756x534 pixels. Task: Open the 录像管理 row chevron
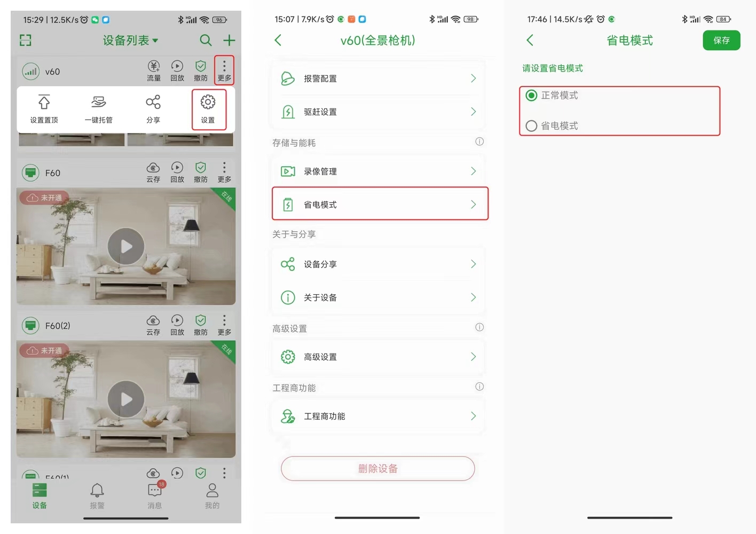pos(473,171)
